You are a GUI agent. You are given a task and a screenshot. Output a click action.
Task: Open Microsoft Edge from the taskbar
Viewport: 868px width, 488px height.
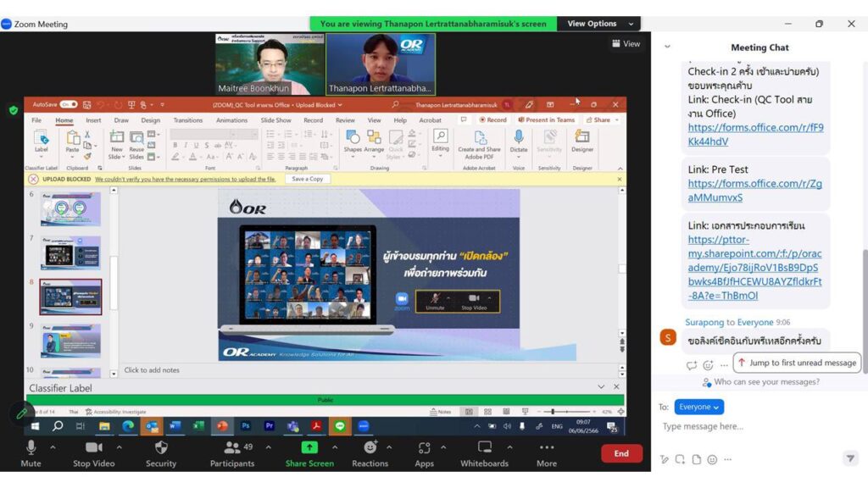(128, 426)
